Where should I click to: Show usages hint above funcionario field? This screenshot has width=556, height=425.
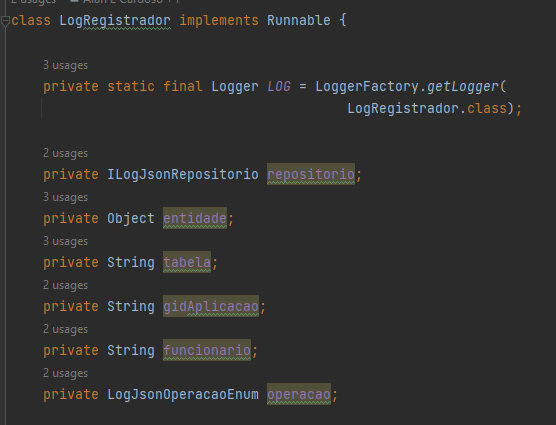65,329
